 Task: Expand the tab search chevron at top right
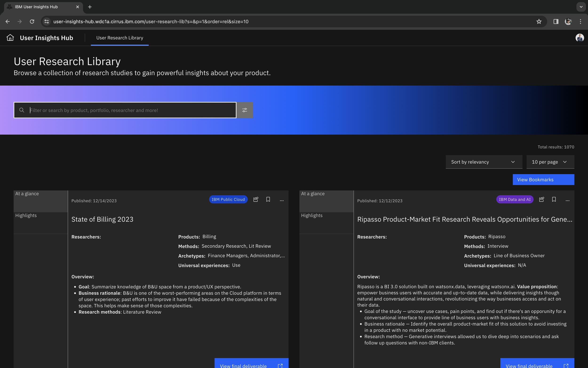pos(581,7)
